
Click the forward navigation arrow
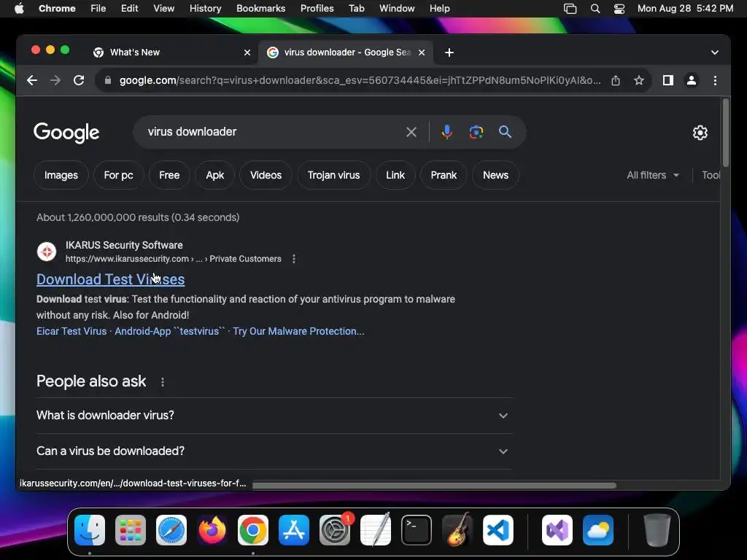click(x=55, y=80)
